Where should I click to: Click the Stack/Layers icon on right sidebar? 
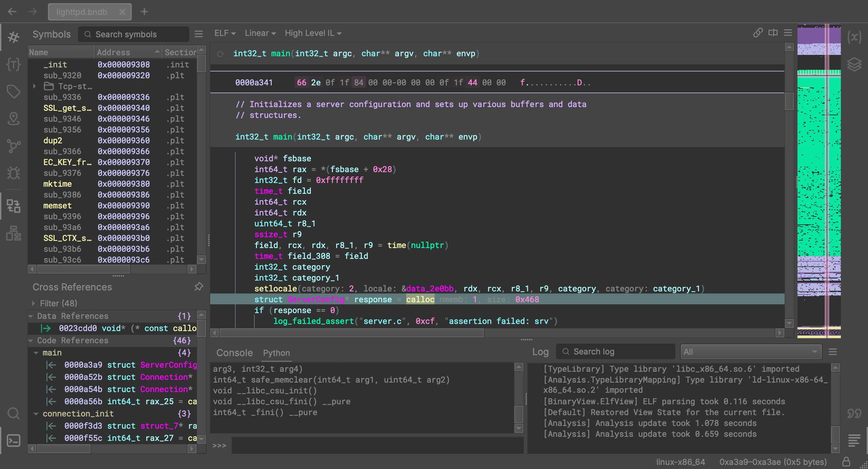[854, 64]
